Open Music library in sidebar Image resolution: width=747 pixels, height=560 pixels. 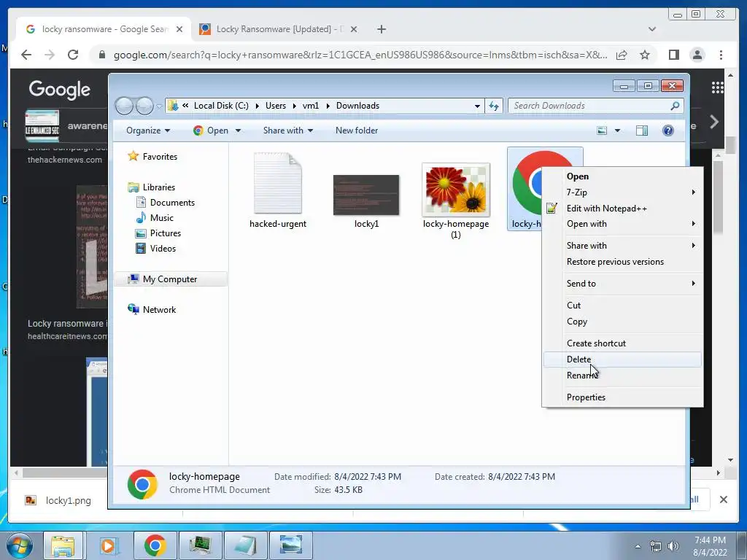161,217
